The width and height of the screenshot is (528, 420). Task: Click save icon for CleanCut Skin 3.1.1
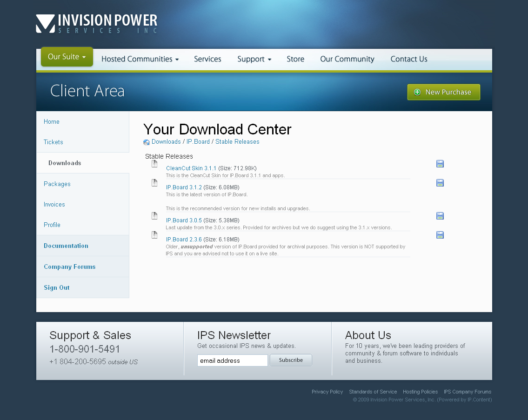(x=440, y=164)
